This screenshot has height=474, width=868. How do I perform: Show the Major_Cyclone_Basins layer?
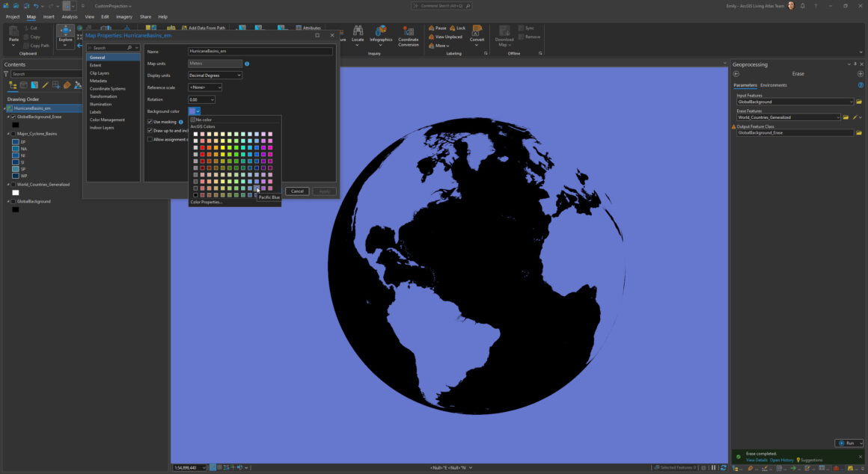[x=13, y=134]
